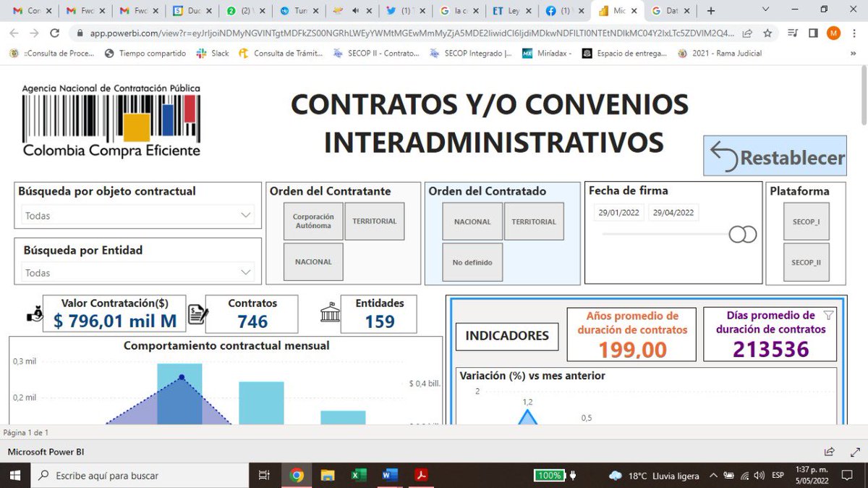Select TERRITORIAL under Orden del Contratante
This screenshot has height=488, width=868.
[375, 221]
